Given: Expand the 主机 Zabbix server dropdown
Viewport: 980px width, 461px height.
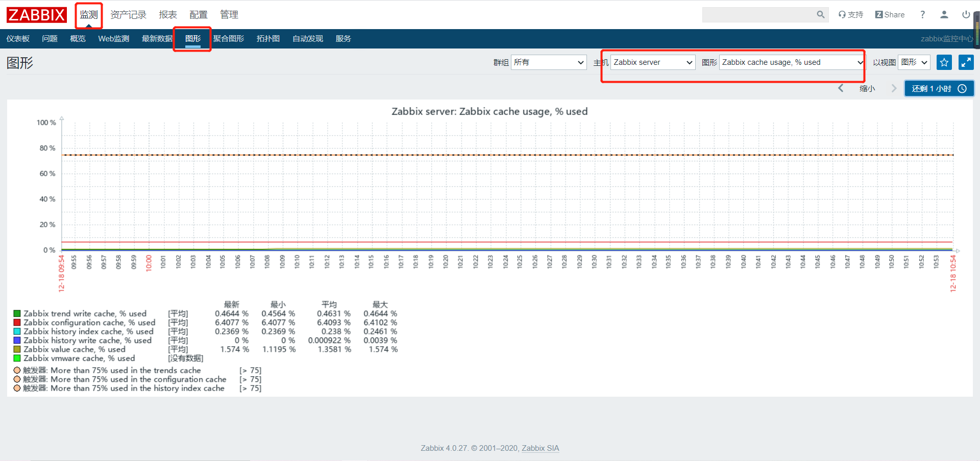Looking at the screenshot, I should pyautogui.click(x=653, y=62).
